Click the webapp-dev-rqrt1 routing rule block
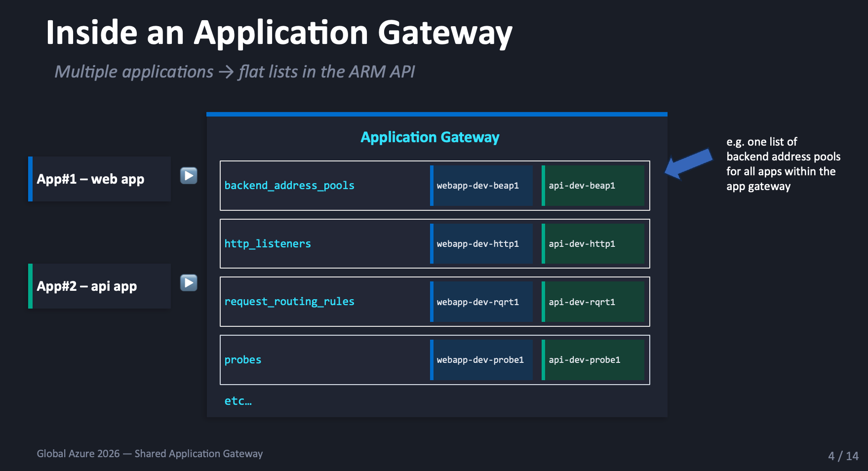This screenshot has height=471, width=868. (481, 302)
